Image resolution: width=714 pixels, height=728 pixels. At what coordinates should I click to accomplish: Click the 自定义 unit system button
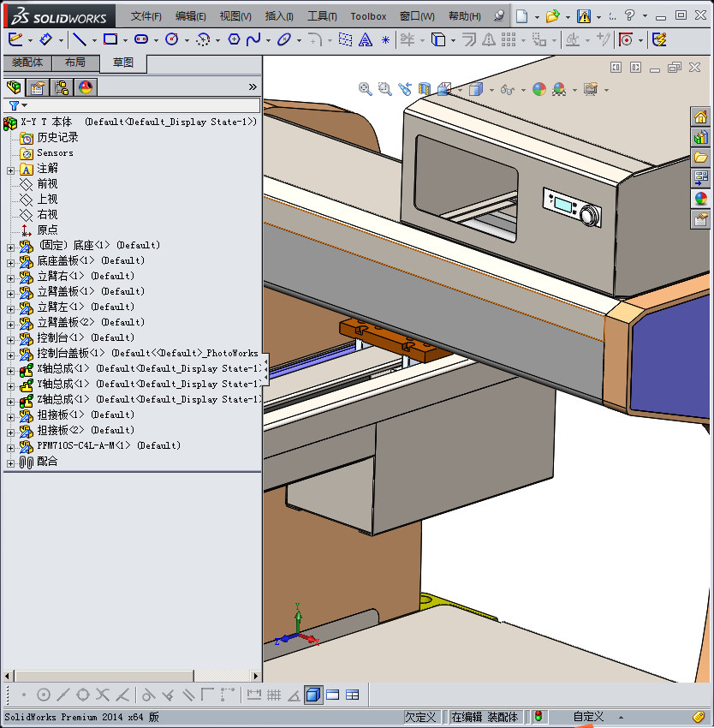pos(589,717)
